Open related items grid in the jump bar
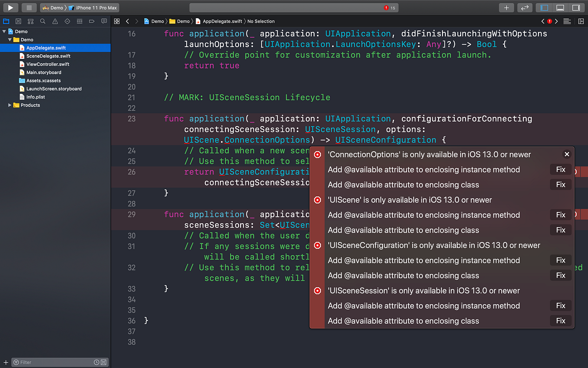Viewport: 588px width, 368px height. coord(117,21)
